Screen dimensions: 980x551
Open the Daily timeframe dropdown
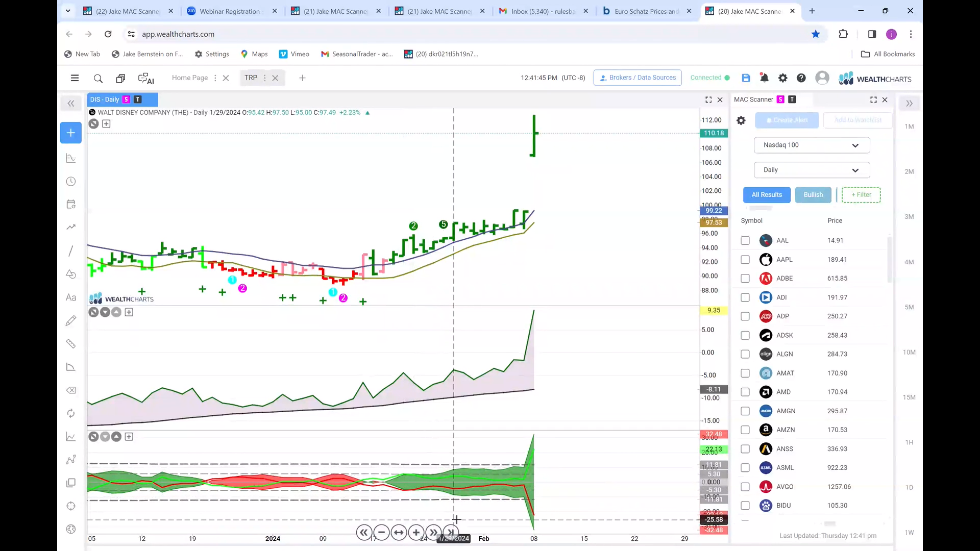pyautogui.click(x=812, y=170)
